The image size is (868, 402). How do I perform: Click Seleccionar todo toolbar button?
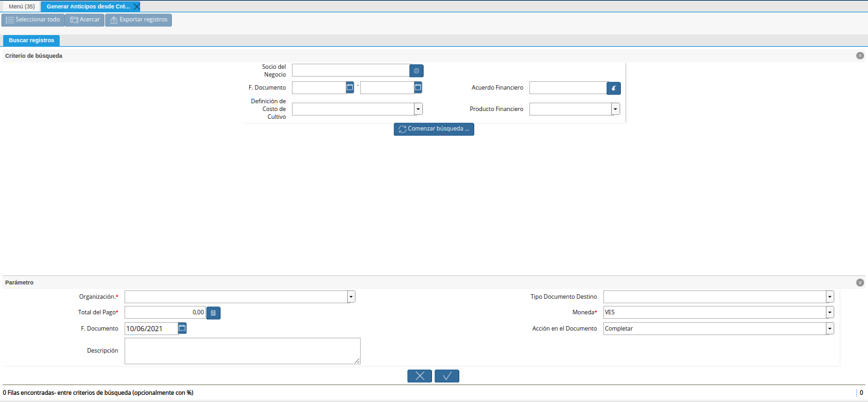point(32,20)
